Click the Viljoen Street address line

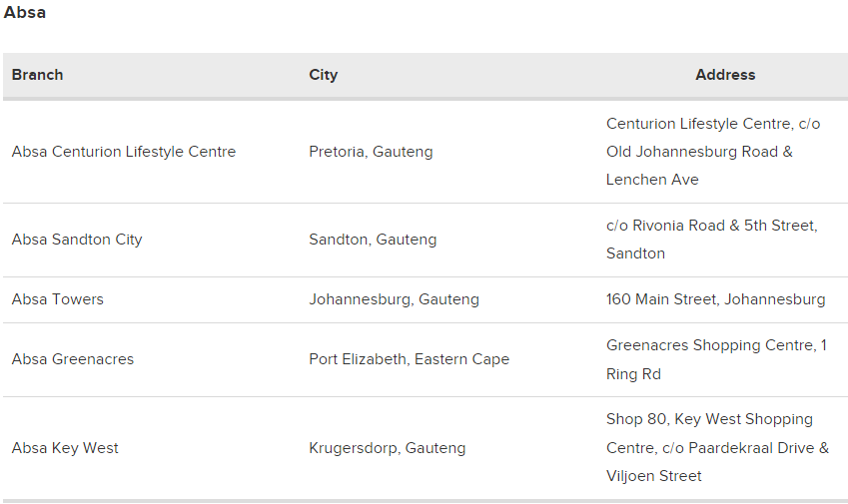point(653,476)
